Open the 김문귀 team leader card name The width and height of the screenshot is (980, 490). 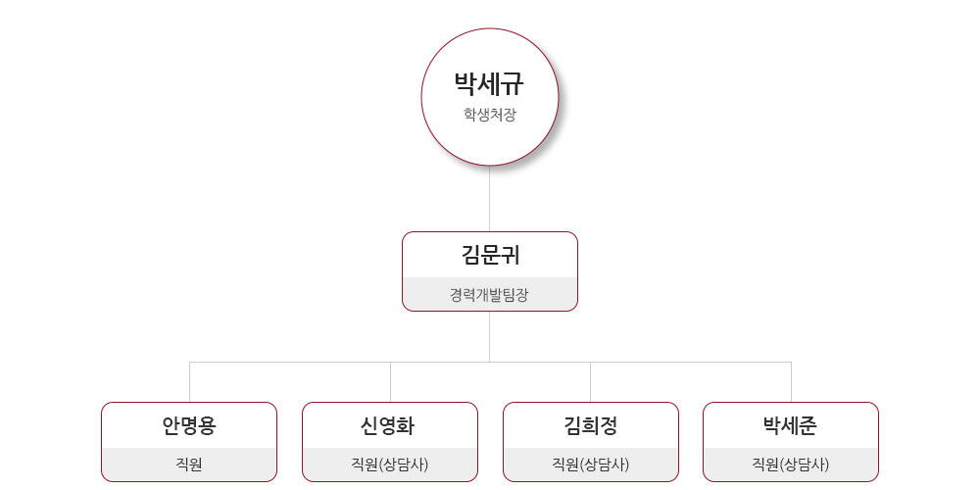click(490, 255)
